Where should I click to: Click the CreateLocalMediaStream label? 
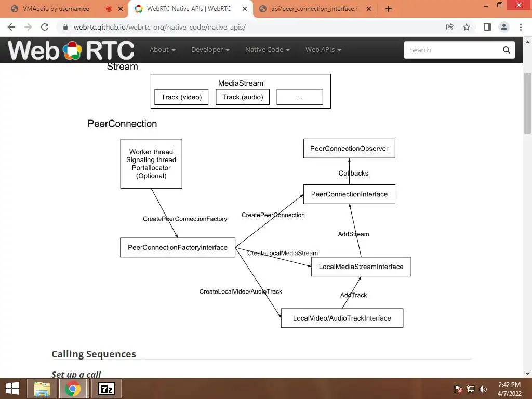tap(282, 253)
